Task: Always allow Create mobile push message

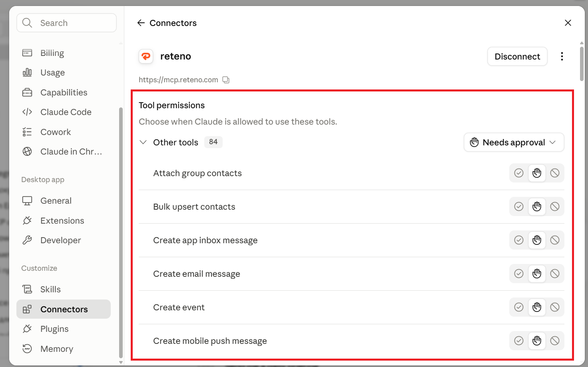Action: coord(519,341)
